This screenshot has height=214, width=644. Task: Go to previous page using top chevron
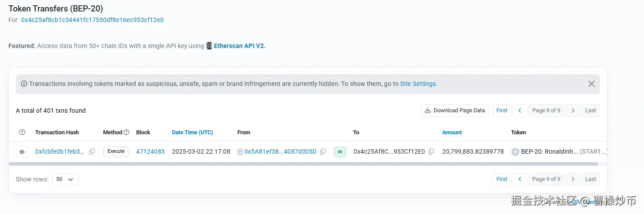520,111
